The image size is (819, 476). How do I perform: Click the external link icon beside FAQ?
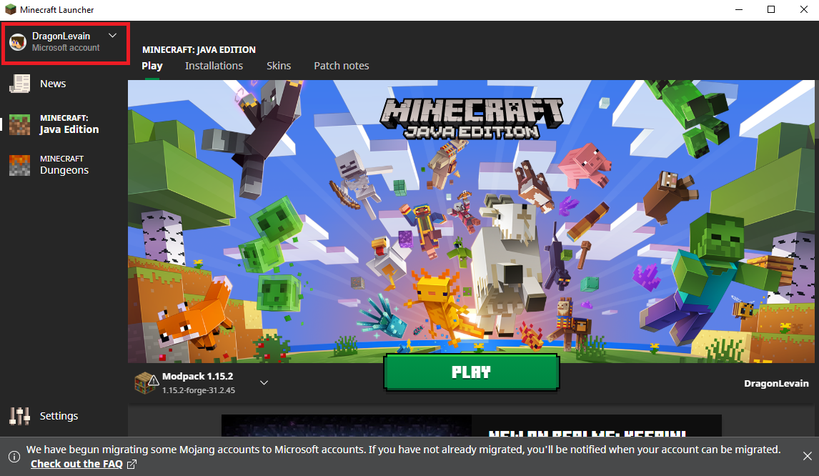tap(132, 464)
